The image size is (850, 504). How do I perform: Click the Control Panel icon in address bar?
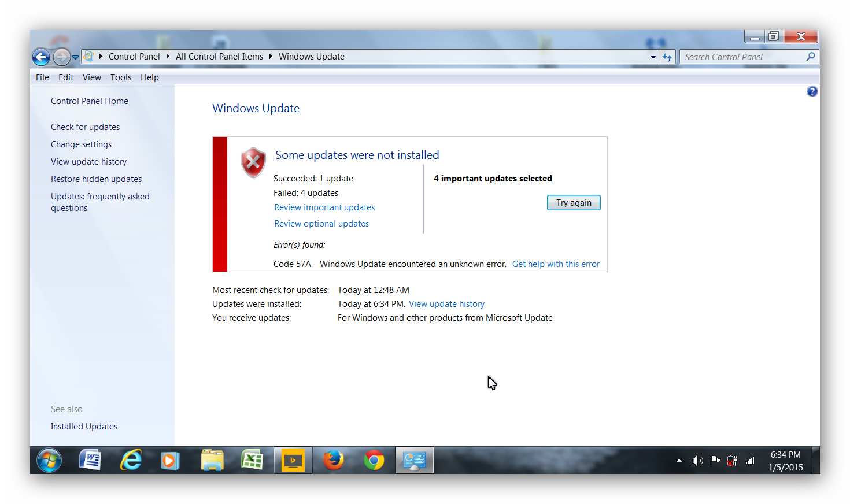point(88,56)
